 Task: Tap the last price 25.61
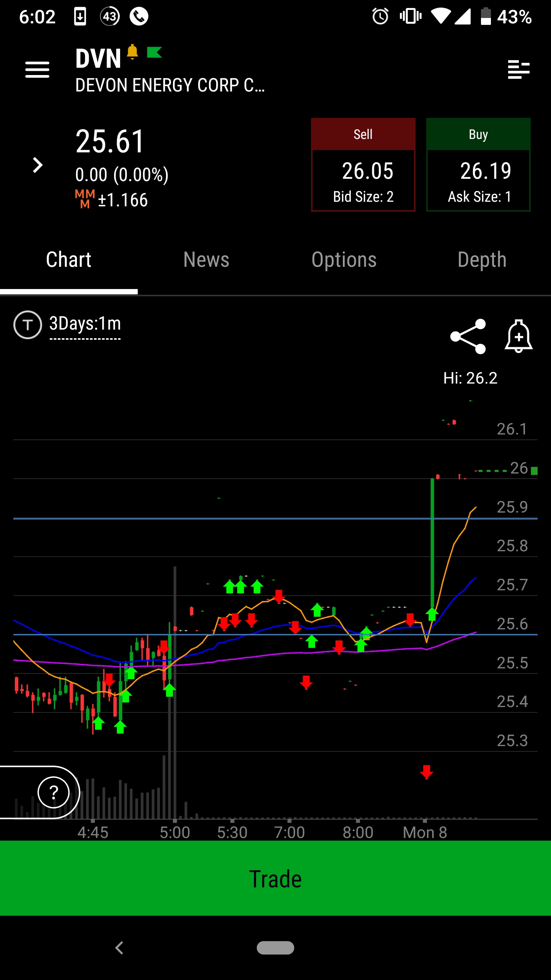(110, 142)
